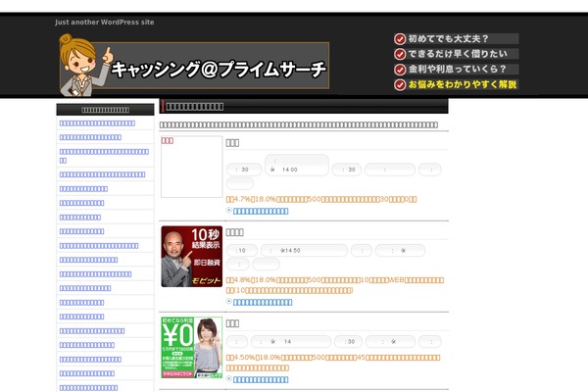Click bullet icon under the 4.50% description
The height and width of the screenshot is (392, 588).
click(x=228, y=379)
